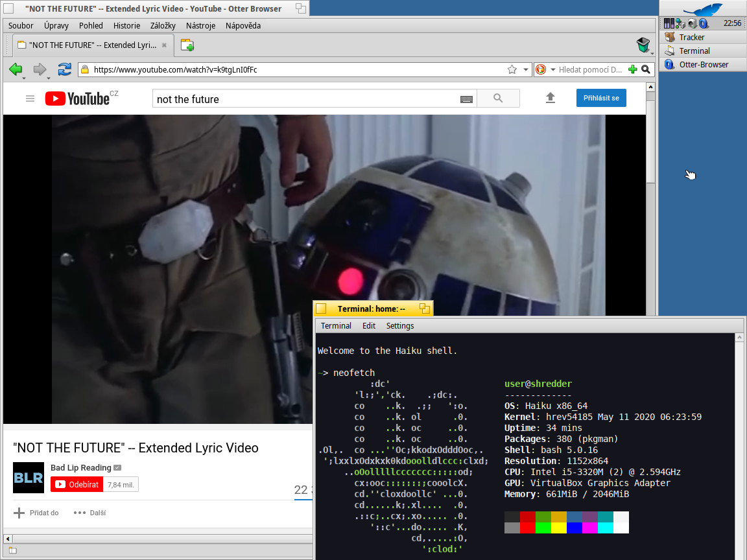Click the 22:56 clock in the Deskbar
Screen dimensions: 747x560
[x=732, y=23]
